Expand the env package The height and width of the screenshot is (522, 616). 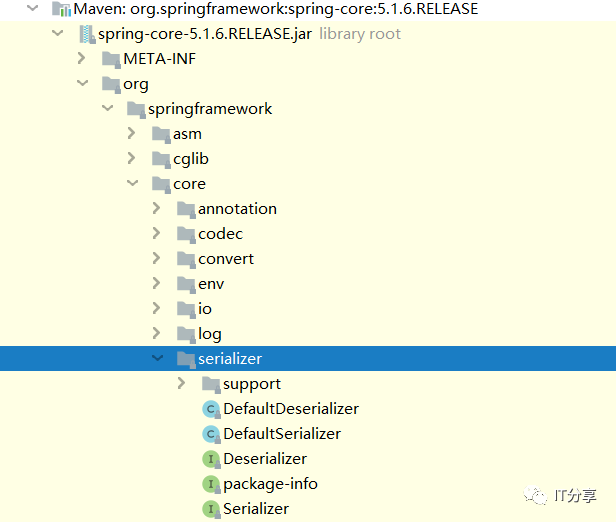point(156,283)
